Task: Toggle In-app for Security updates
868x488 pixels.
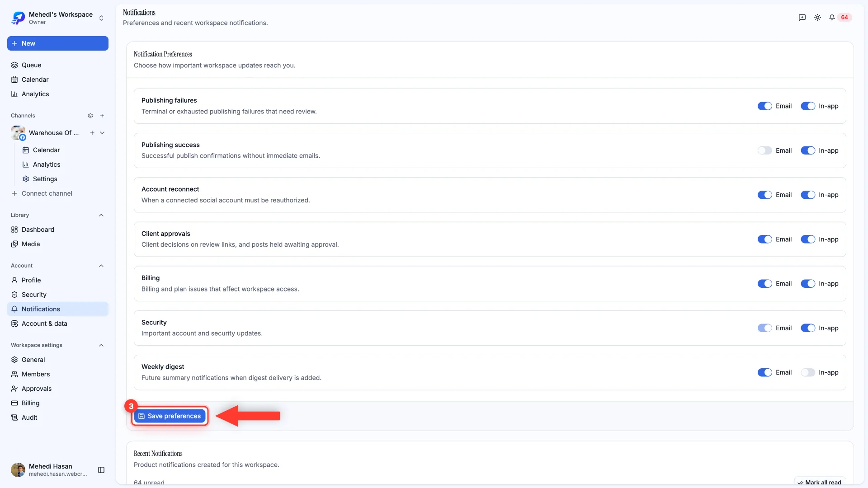Action: pos(808,328)
